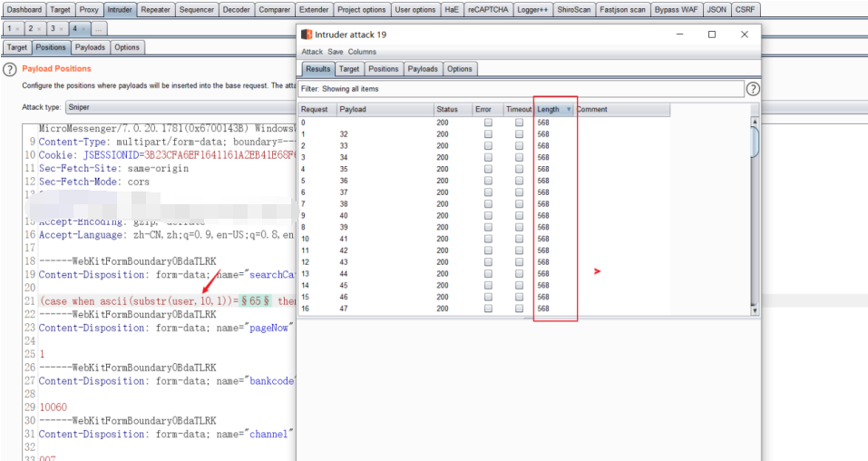Open the JSON extension tab
Image resolution: width=868 pixels, height=461 pixels.
coord(717,9)
